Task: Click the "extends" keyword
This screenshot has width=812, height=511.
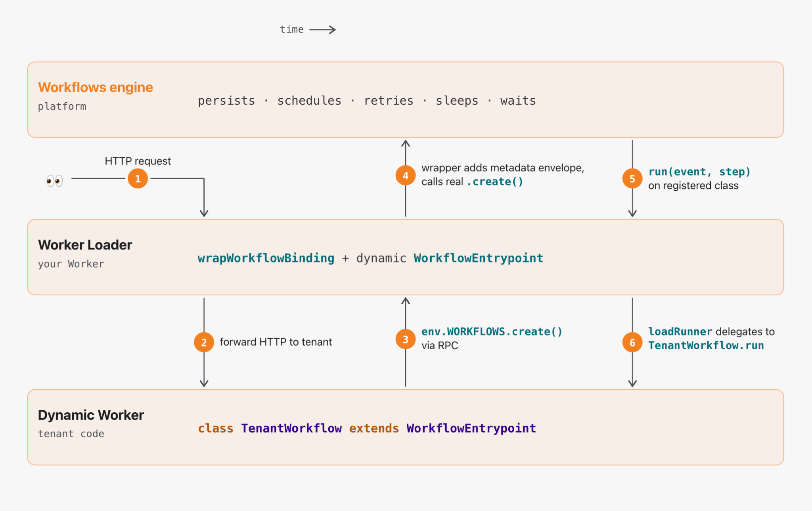Action: click(x=374, y=428)
